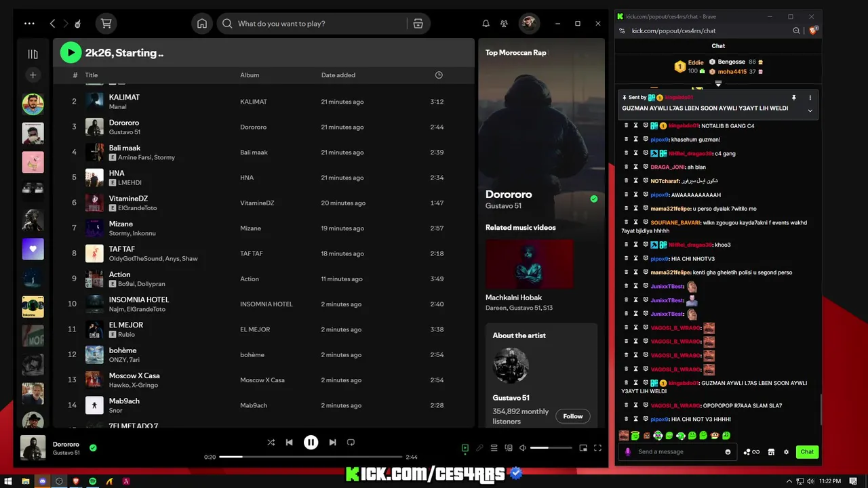
Task: Sort tracks by the Album column
Action: click(250, 75)
